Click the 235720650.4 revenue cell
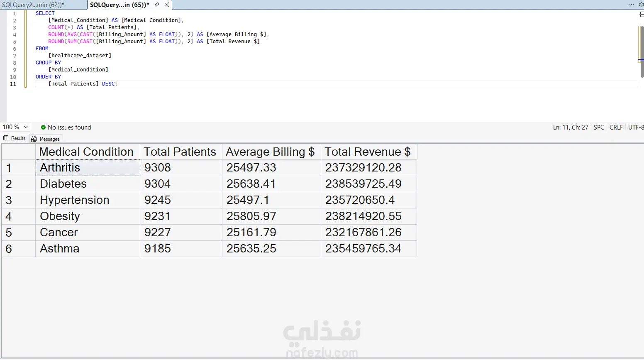 click(368, 200)
